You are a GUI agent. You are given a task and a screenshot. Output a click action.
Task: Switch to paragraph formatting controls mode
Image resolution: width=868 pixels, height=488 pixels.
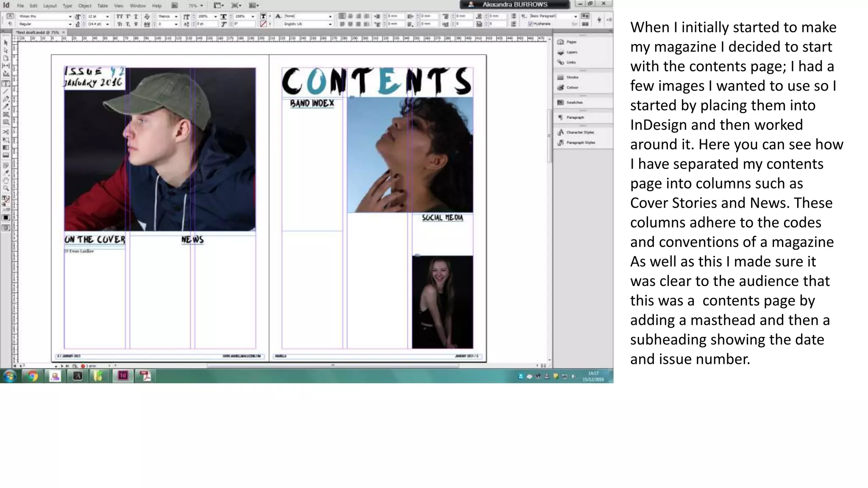[x=10, y=24]
